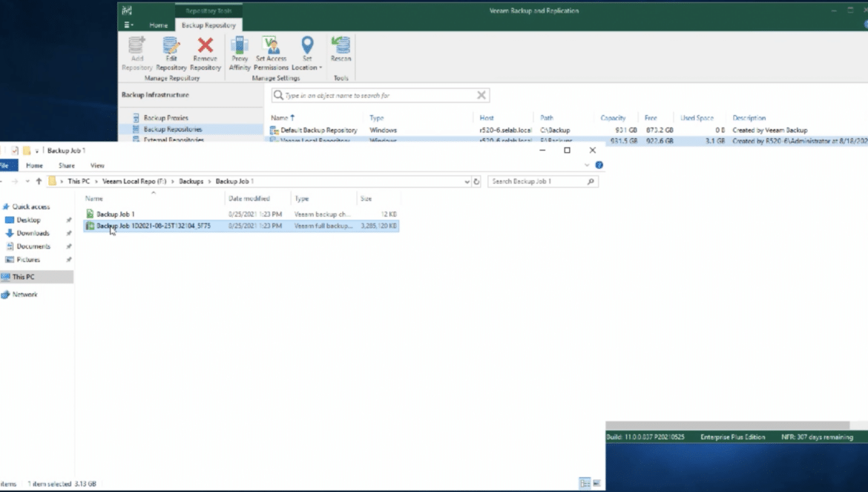Image resolution: width=868 pixels, height=492 pixels.
Task: Focus Veeam object name search field
Action: (379, 95)
